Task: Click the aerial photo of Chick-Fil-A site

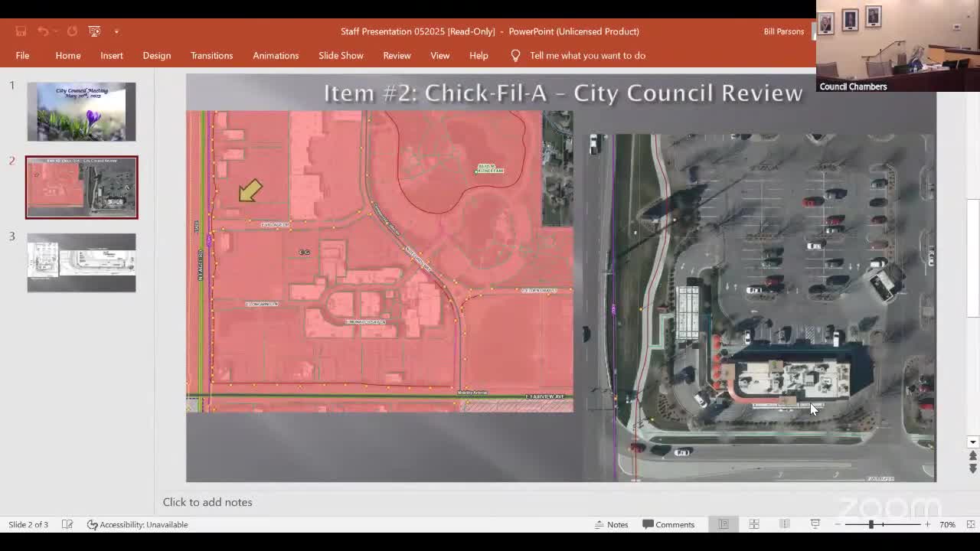Action: 760,308
